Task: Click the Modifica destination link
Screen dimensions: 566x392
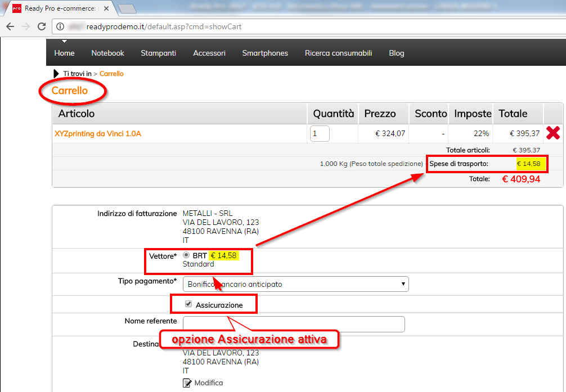Action: pos(209,382)
